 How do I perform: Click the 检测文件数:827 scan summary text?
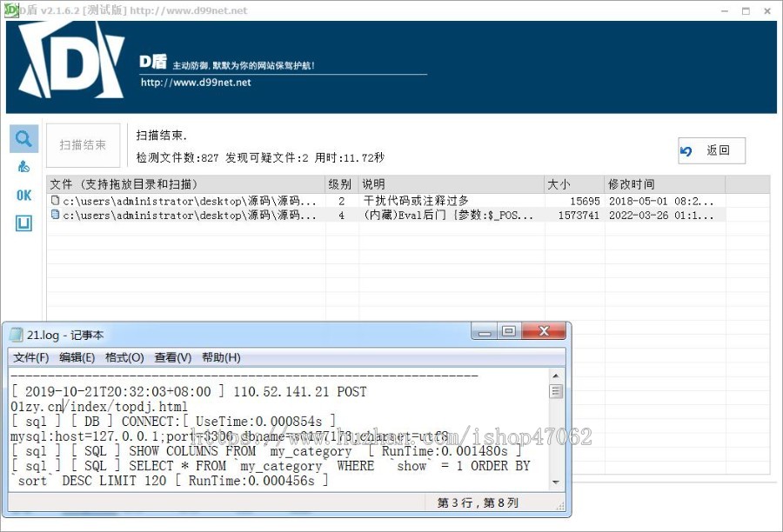pos(177,157)
